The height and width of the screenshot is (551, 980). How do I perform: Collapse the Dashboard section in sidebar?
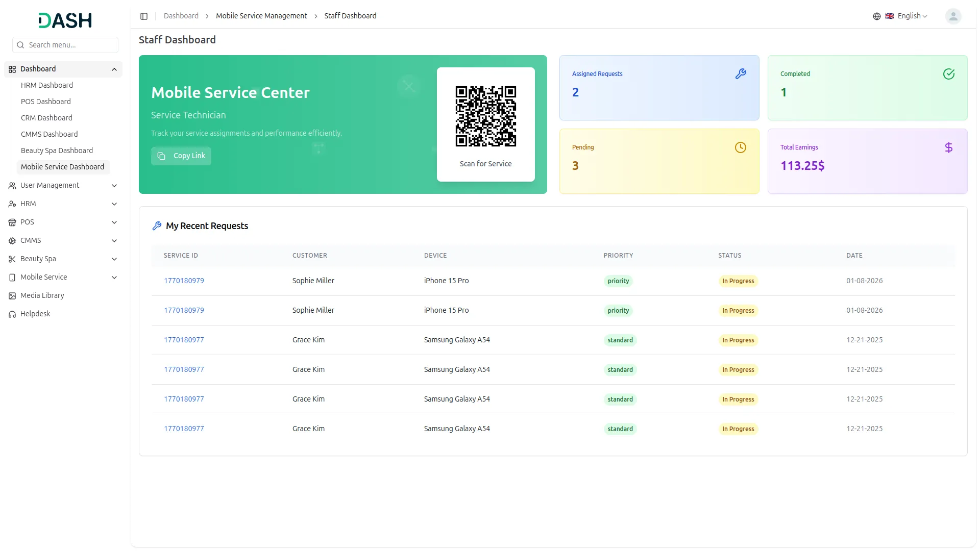[114, 69]
